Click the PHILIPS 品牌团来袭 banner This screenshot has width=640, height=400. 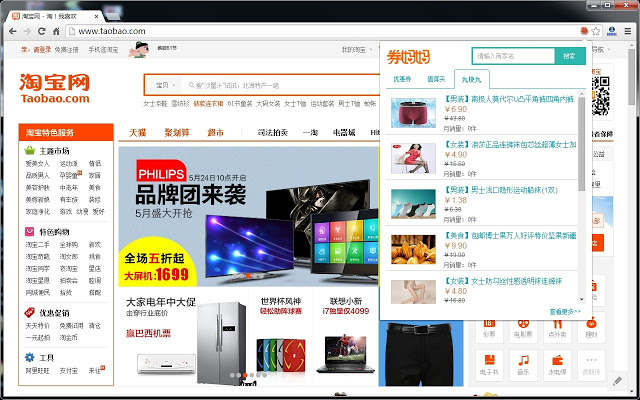248,216
